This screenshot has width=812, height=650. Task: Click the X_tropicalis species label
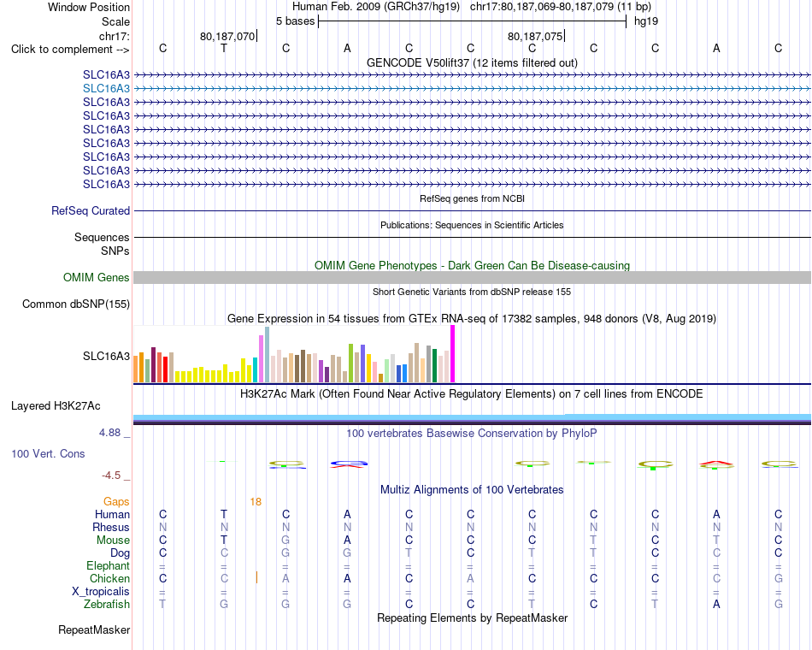[x=101, y=592]
